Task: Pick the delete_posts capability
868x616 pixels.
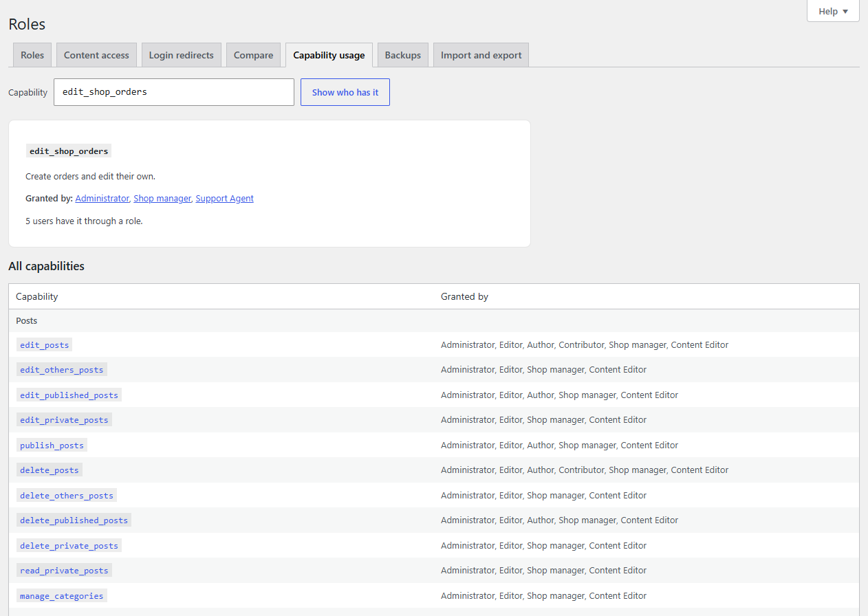Action: [50, 470]
